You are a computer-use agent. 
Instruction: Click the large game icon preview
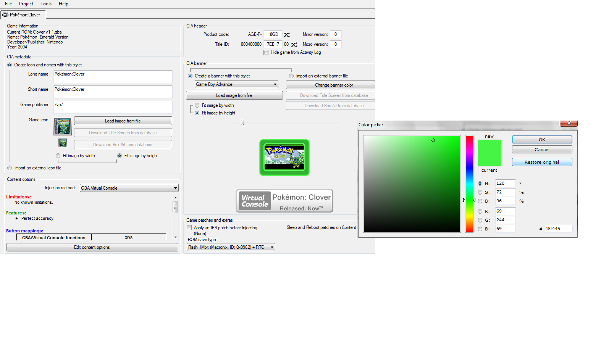pyautogui.click(x=63, y=127)
